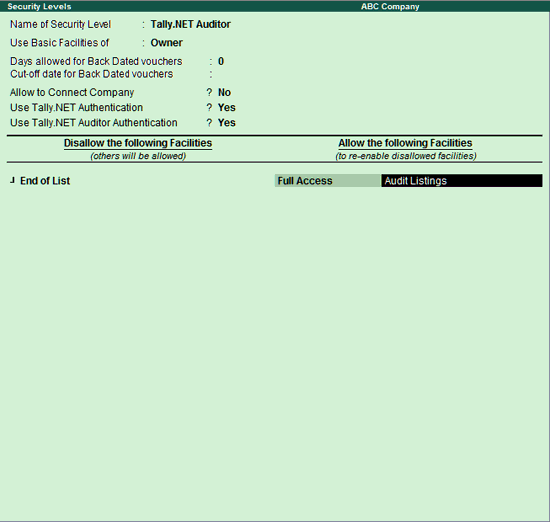
Task: Click the Full Access entry
Action: (x=328, y=181)
